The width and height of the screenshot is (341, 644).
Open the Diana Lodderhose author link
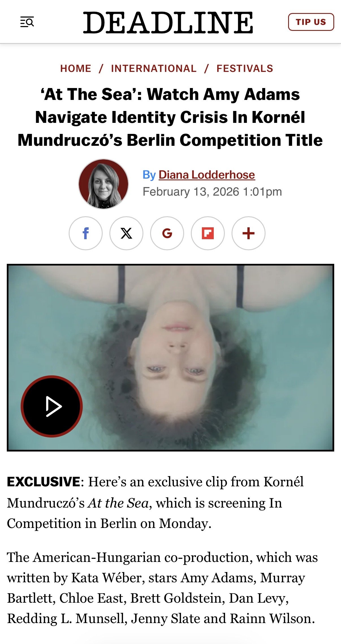click(x=207, y=175)
